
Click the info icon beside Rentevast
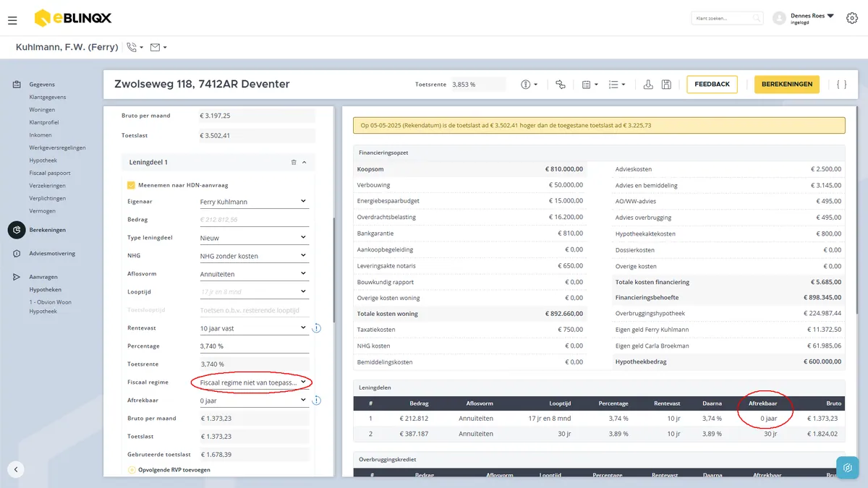tap(317, 328)
